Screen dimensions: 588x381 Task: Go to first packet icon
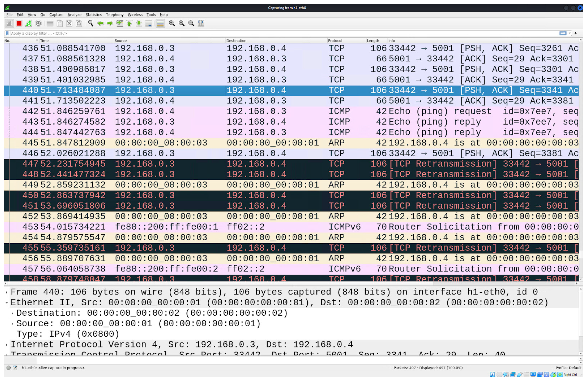(x=129, y=23)
